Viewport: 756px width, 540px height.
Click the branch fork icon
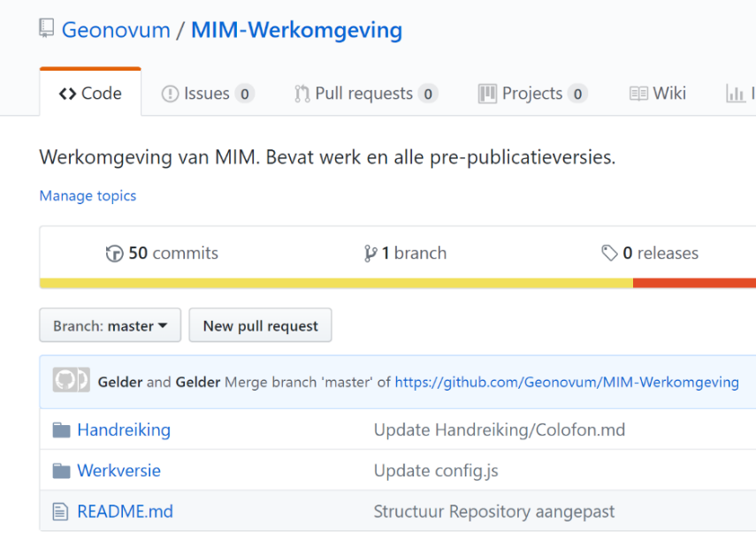pyautogui.click(x=370, y=254)
